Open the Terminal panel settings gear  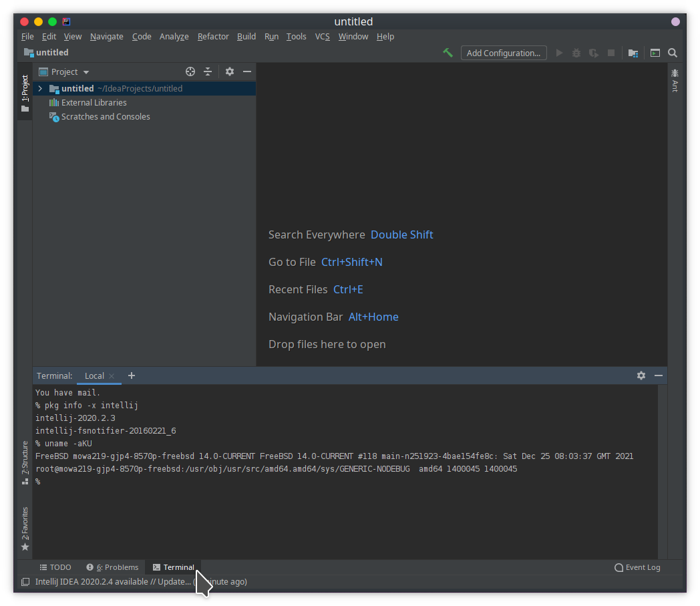click(x=641, y=375)
